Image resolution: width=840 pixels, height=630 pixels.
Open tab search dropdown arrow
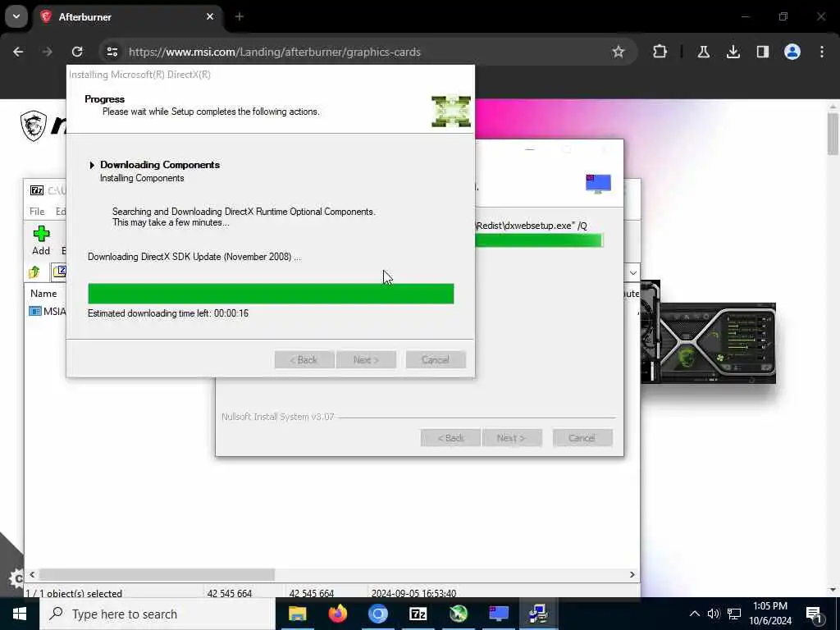tap(16, 16)
